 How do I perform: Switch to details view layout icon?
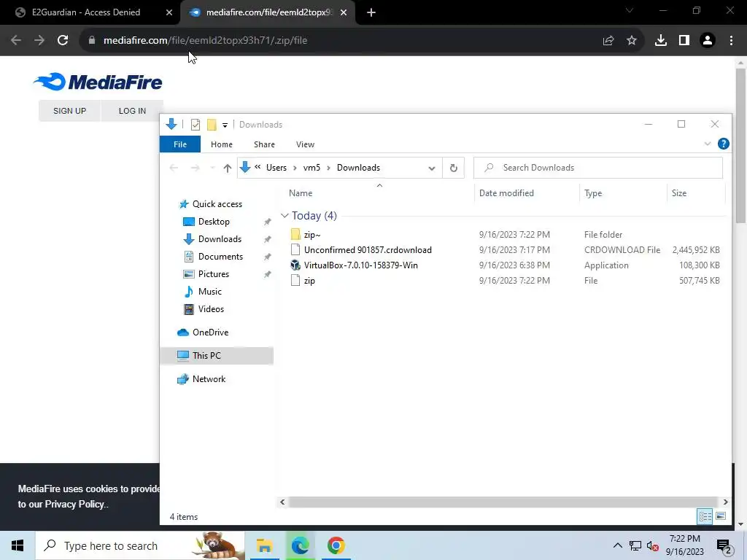pyautogui.click(x=705, y=516)
